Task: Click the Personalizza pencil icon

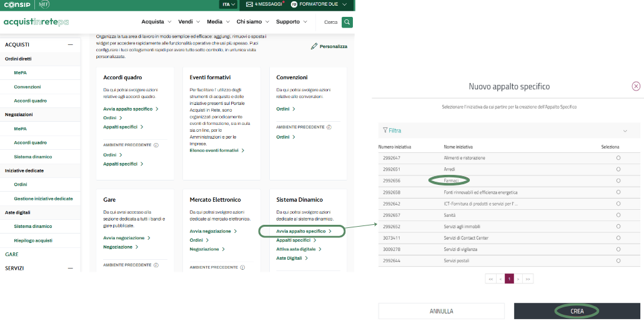Action: pos(314,46)
